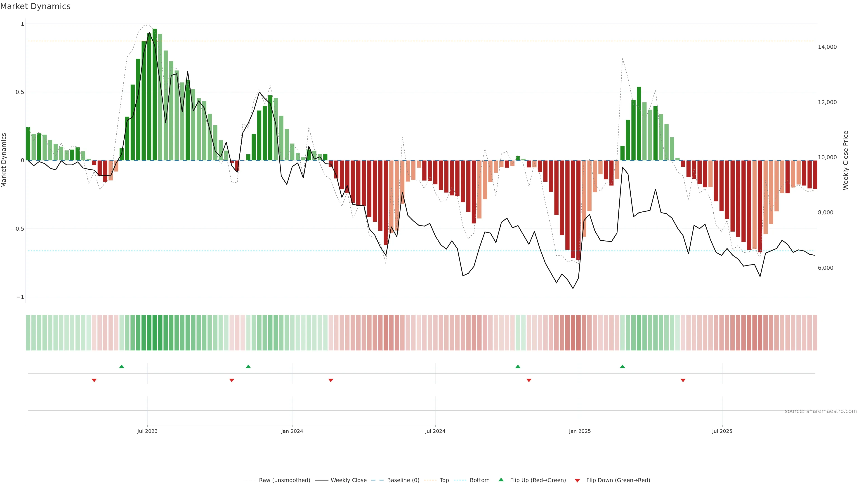Viewport: 868px width, 488px height.
Task: Click the Flip Down red triangle legend icon
Action: [x=577, y=480]
